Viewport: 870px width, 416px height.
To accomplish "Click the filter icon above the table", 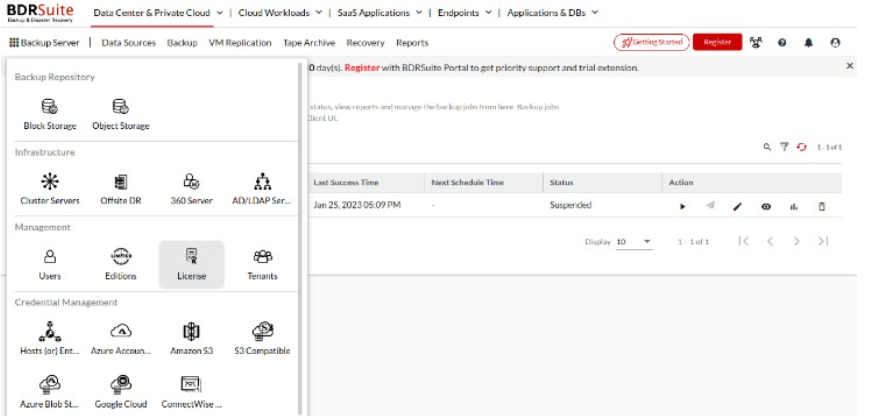I will click(784, 147).
